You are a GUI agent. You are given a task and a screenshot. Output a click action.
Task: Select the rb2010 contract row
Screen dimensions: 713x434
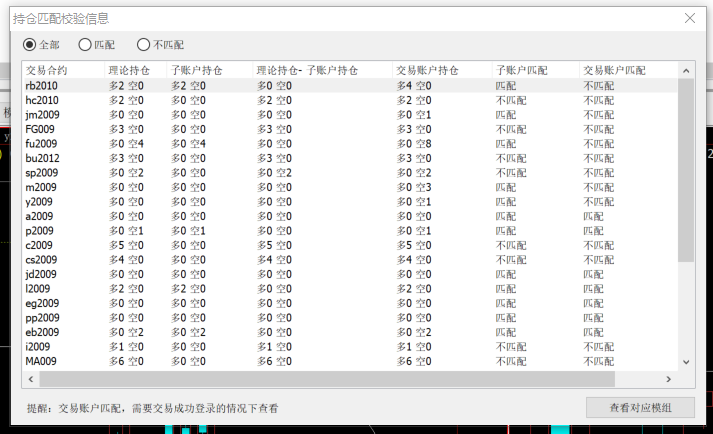[42, 86]
